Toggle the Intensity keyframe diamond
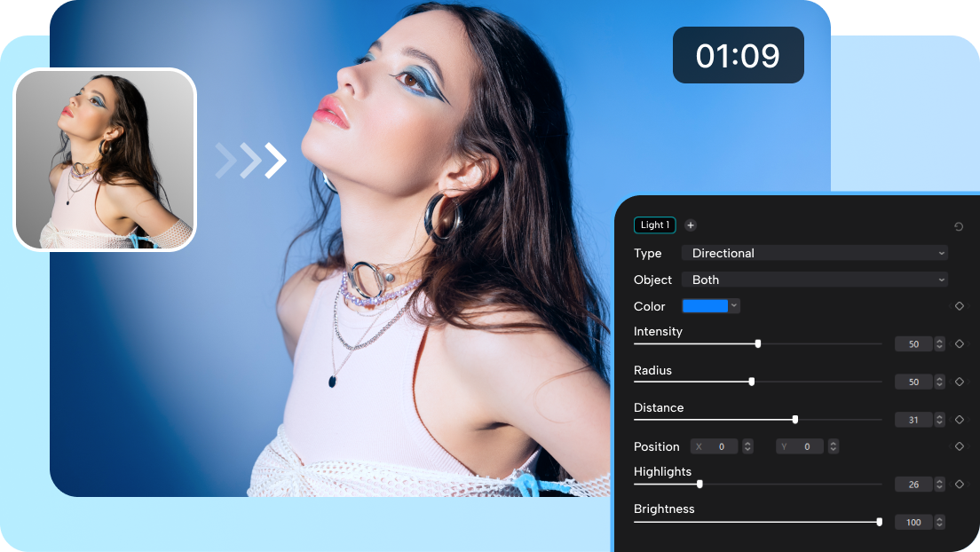 [960, 343]
